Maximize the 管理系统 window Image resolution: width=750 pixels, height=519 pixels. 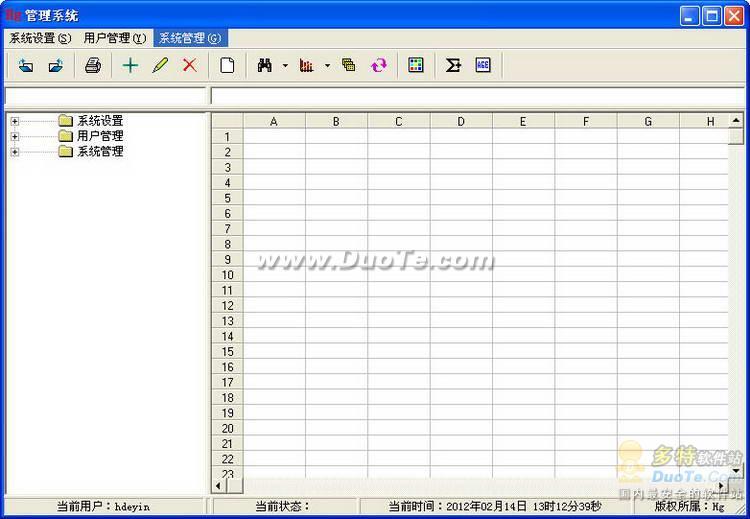point(711,16)
